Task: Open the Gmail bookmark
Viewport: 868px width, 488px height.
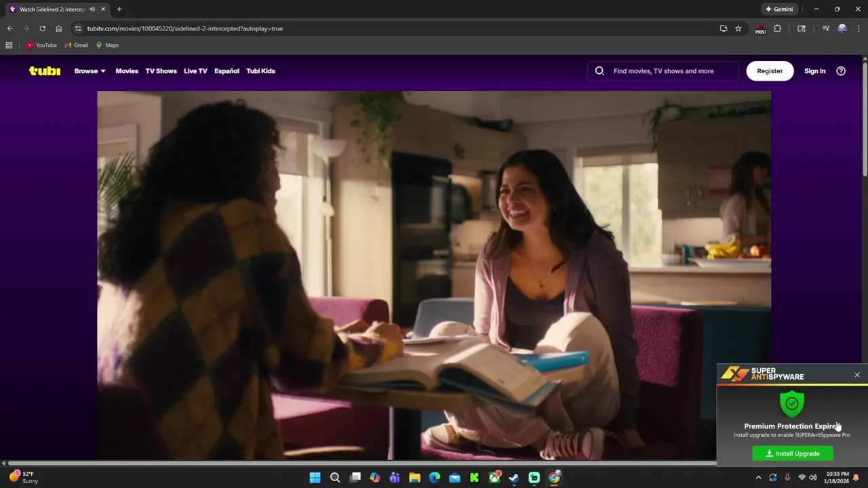Action: point(76,45)
